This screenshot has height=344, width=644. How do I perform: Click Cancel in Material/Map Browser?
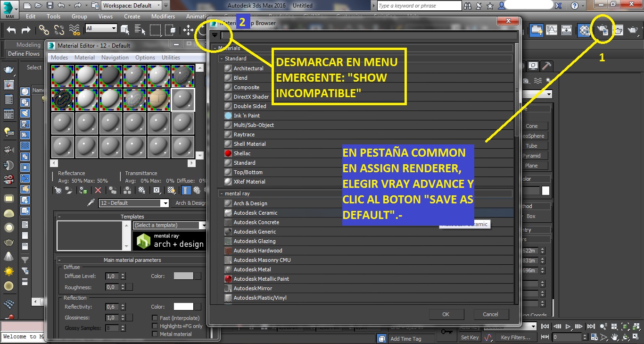click(x=490, y=314)
